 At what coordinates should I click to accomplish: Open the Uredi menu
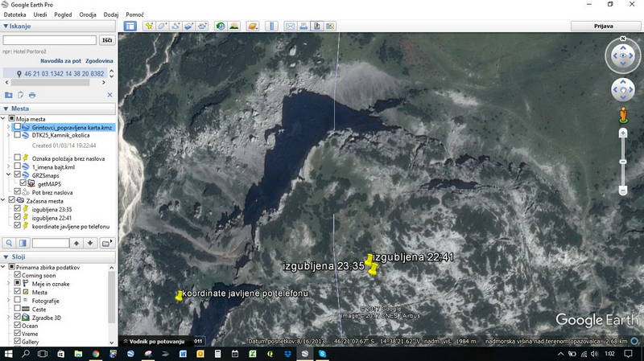pyautogui.click(x=40, y=14)
